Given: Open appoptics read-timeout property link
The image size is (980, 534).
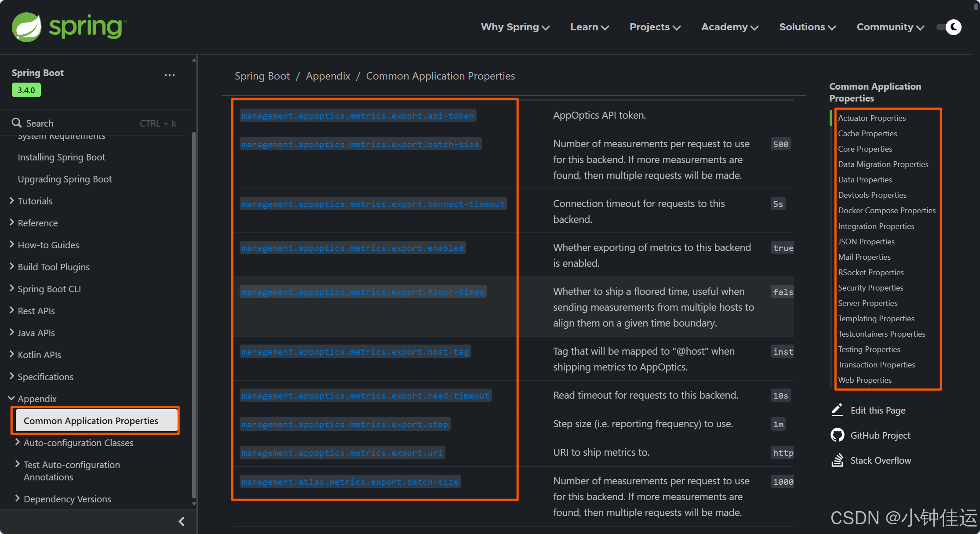Looking at the screenshot, I should (365, 396).
